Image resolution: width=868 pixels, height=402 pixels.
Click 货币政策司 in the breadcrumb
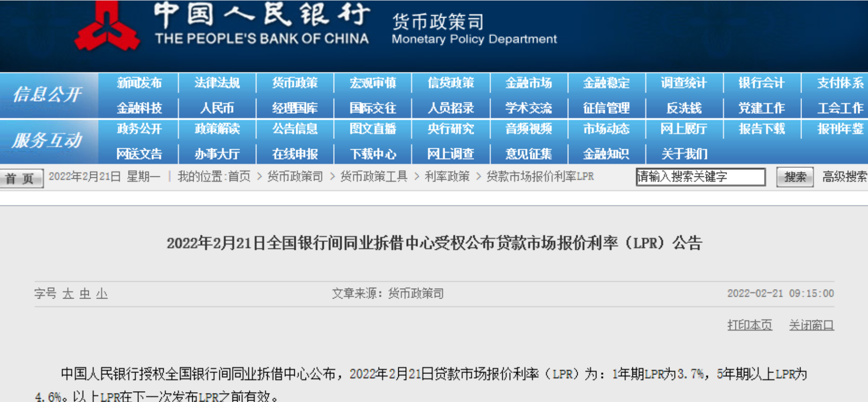point(295,176)
